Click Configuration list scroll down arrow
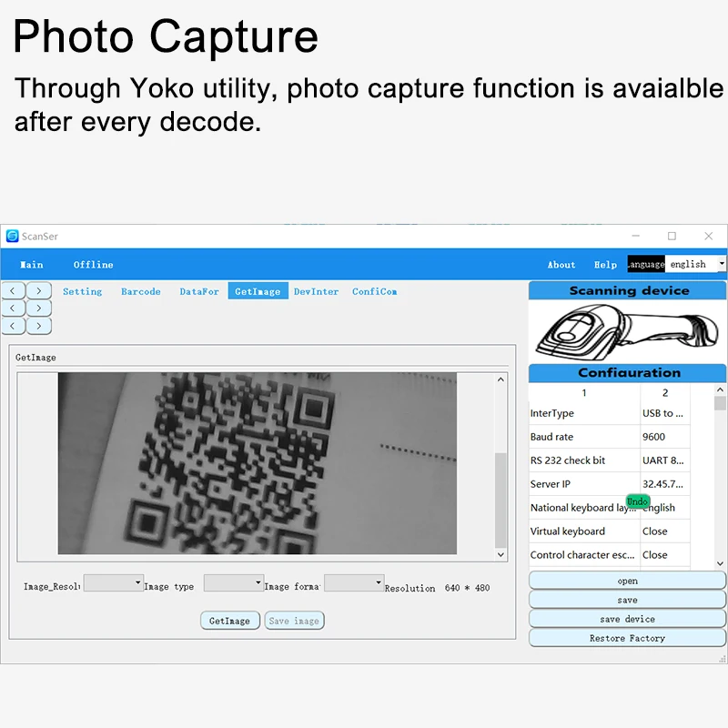The image size is (728, 728). coord(720,563)
